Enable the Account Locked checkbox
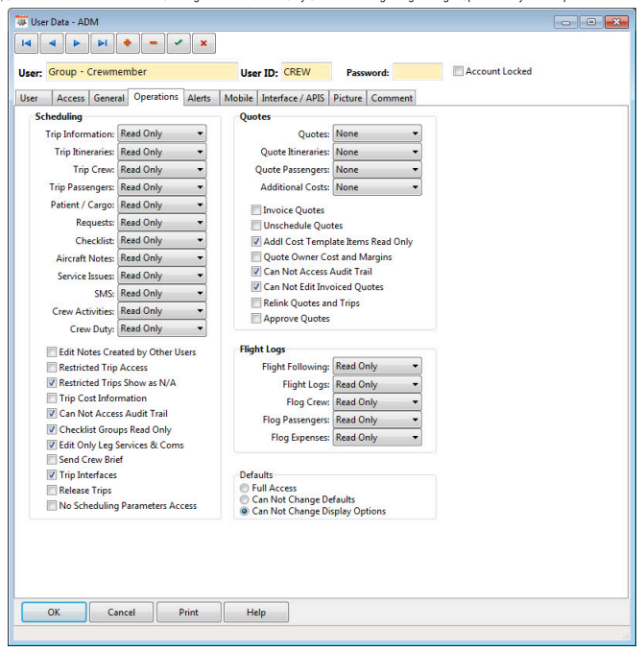Screen dimensions: 644x652 459,71
